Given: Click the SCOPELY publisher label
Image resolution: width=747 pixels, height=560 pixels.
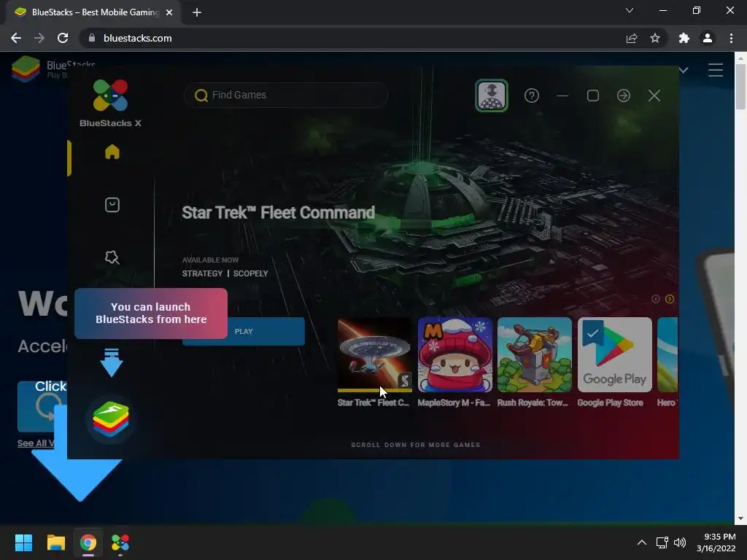Looking at the screenshot, I should click(x=251, y=273).
